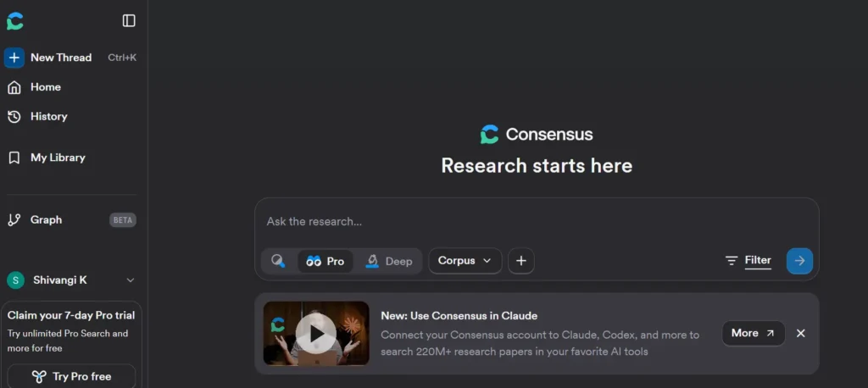
Task: Click the plus add button next to Corpus
Action: tap(521, 261)
